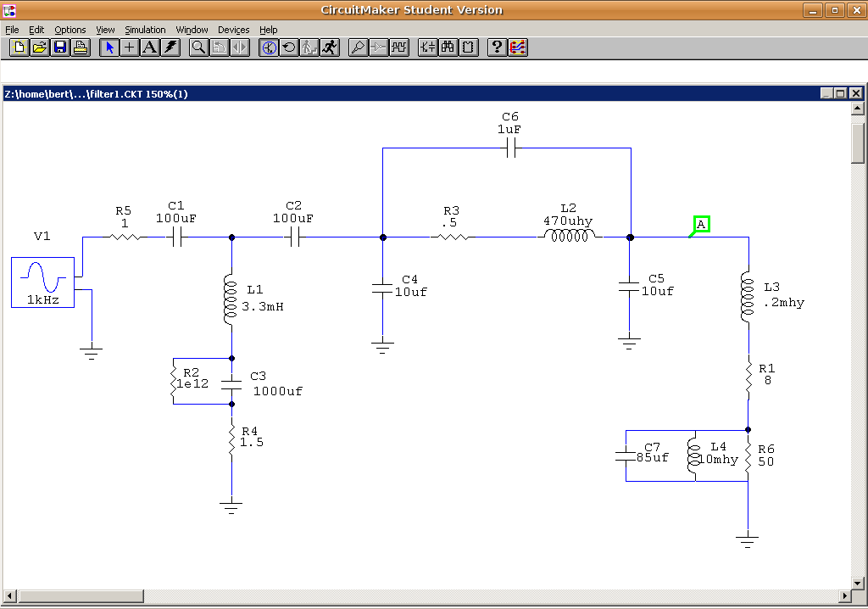Viewport: 868px width, 609px height.
Task: Select the Arrow pointer tool
Action: pyautogui.click(x=109, y=47)
